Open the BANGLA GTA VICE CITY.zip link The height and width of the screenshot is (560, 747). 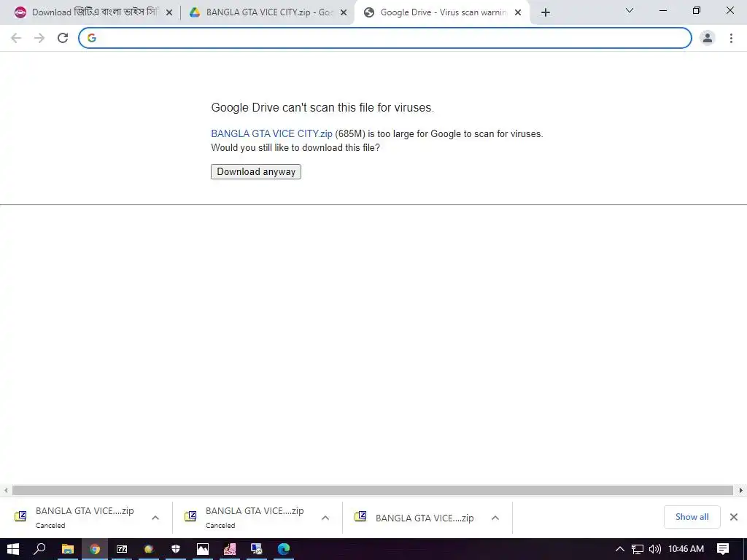coord(271,134)
